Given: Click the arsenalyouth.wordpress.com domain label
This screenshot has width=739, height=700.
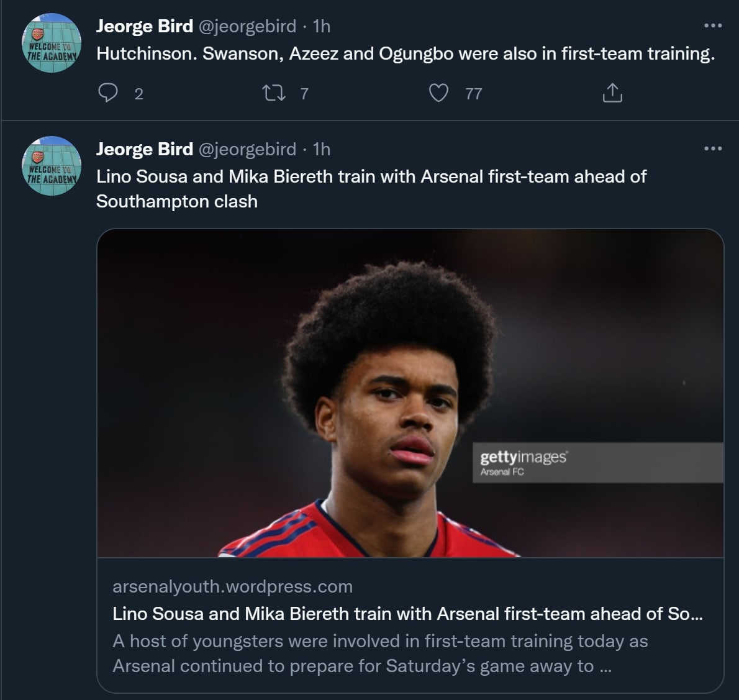Looking at the screenshot, I should click(232, 586).
